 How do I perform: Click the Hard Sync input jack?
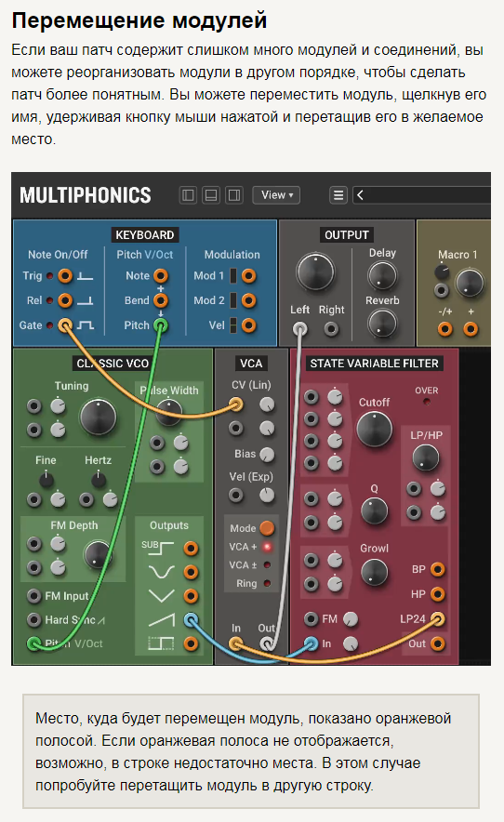34,620
